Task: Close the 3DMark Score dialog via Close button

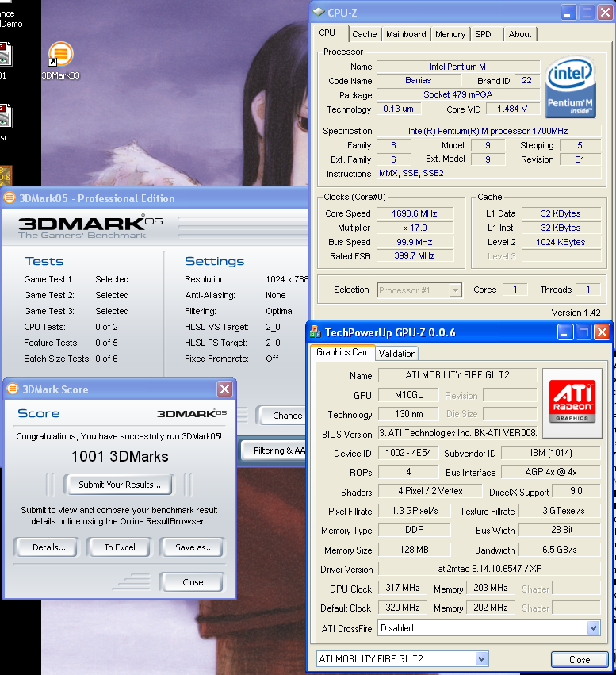Action: click(193, 582)
